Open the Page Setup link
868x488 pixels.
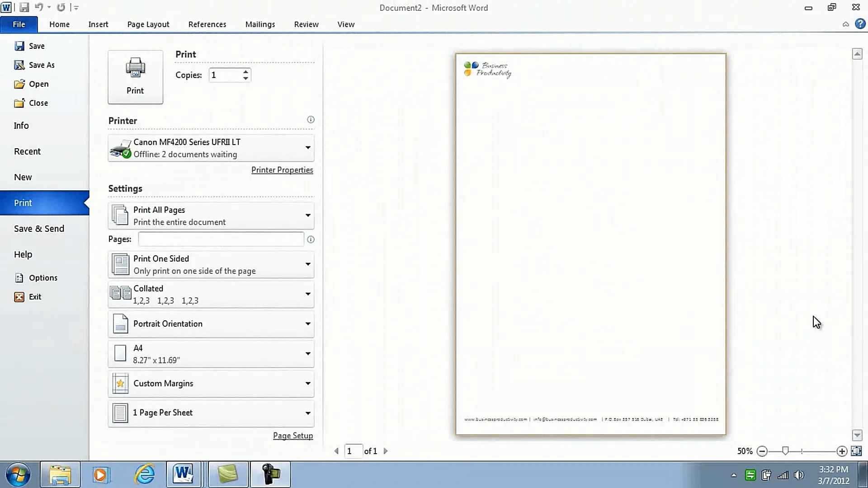click(293, 436)
